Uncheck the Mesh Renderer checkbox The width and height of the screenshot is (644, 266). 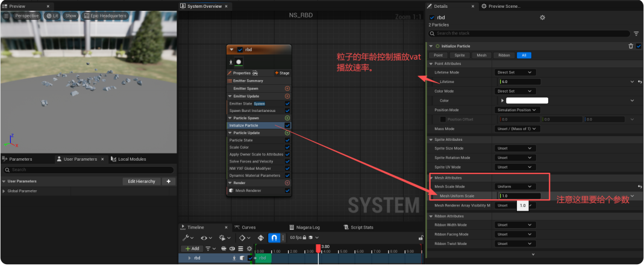[287, 191]
